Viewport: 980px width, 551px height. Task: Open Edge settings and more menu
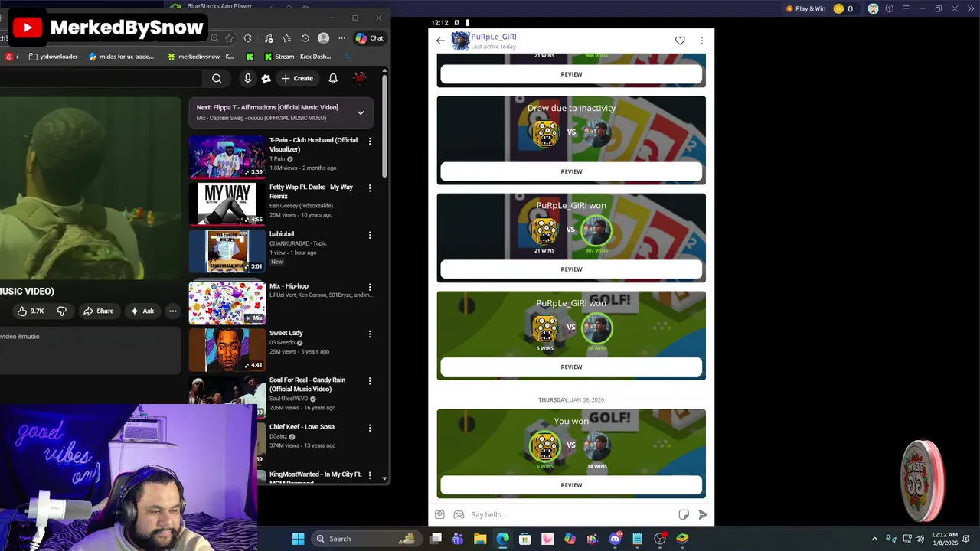click(x=341, y=38)
